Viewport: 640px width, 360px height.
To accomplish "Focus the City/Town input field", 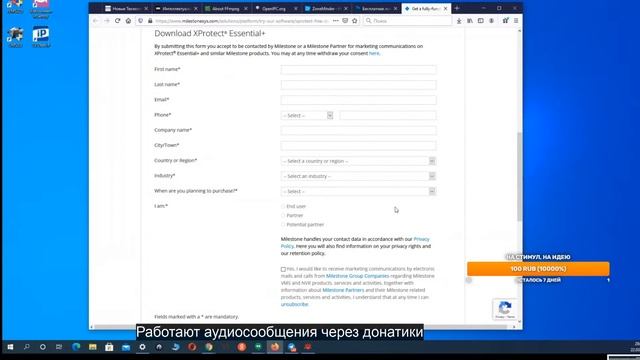I will (x=358, y=146).
